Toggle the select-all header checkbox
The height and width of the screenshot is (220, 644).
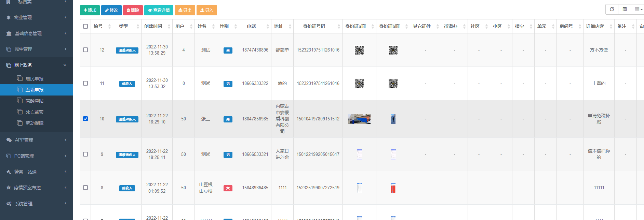85,26
